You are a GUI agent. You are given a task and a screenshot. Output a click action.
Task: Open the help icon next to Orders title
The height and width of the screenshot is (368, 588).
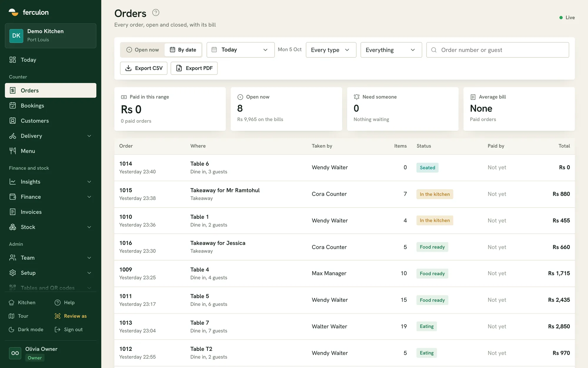[x=156, y=13]
